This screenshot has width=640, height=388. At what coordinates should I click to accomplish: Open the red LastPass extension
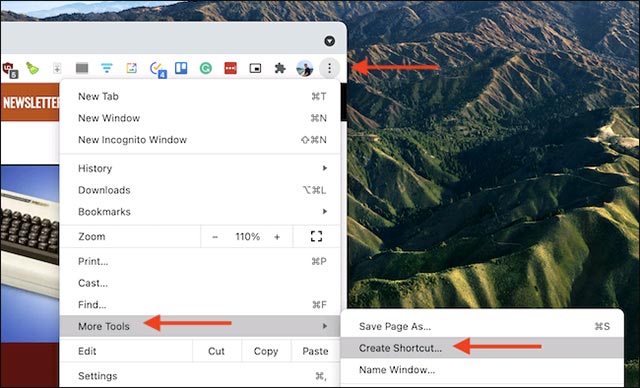[231, 69]
